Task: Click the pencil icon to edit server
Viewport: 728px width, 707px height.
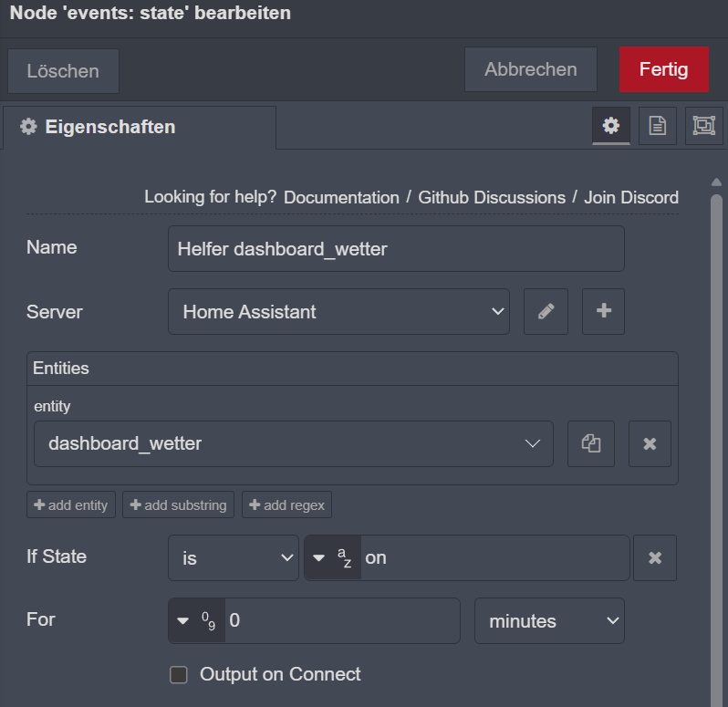Action: point(546,312)
